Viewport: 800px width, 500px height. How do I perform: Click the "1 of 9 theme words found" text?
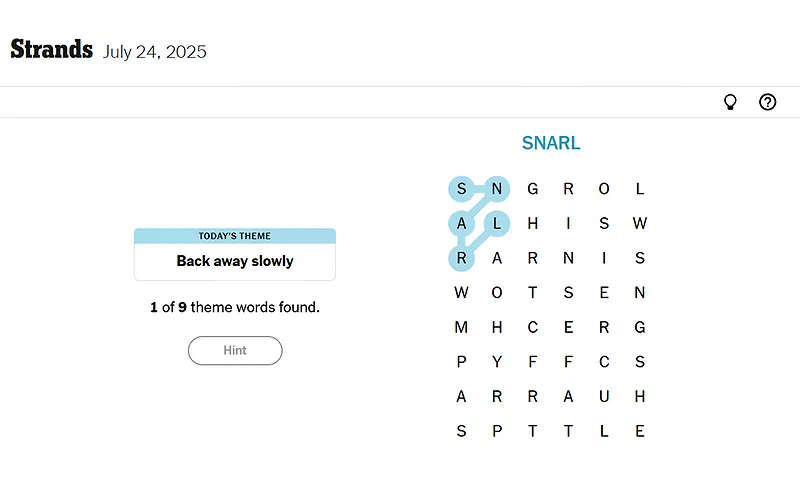pyautogui.click(x=235, y=307)
